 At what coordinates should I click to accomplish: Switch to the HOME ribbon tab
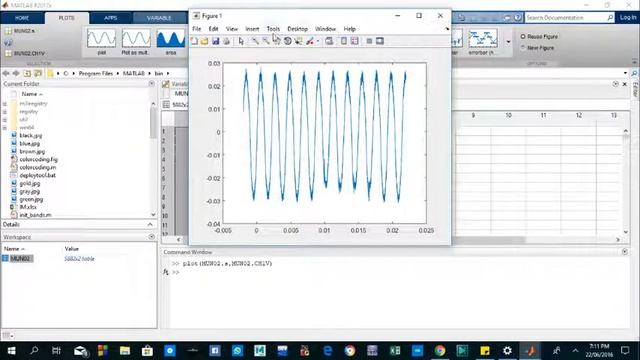coord(22,18)
